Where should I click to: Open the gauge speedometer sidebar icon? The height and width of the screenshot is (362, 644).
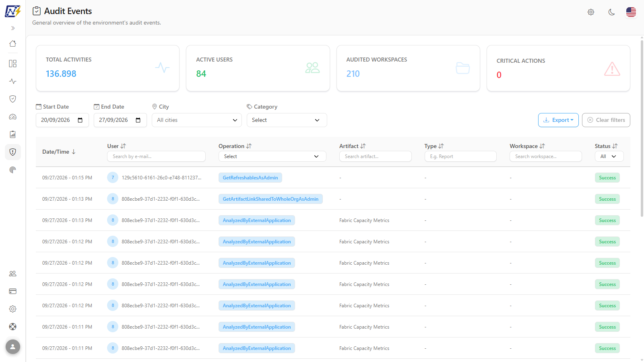[x=13, y=117]
